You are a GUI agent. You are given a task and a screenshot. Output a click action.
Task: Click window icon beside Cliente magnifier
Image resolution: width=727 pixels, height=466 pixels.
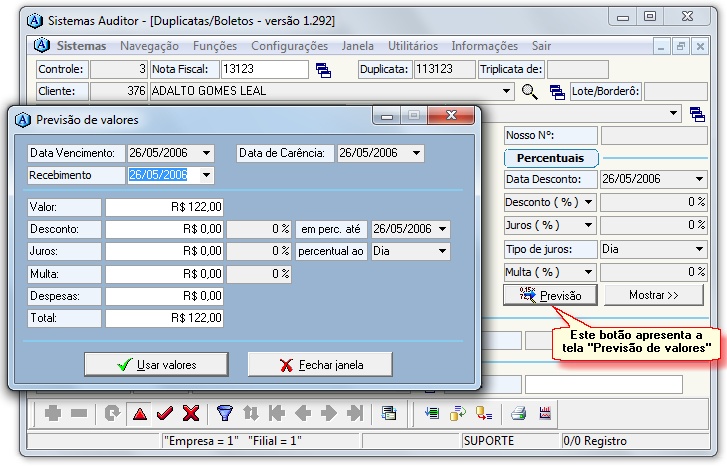pyautogui.click(x=557, y=92)
